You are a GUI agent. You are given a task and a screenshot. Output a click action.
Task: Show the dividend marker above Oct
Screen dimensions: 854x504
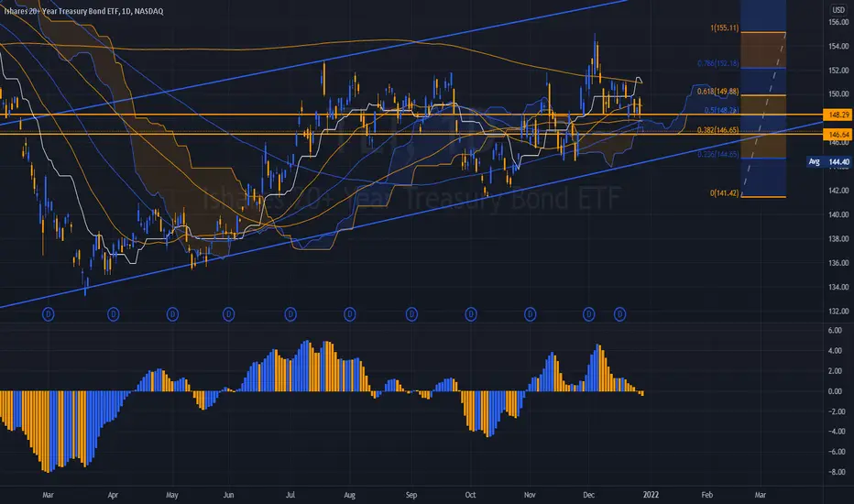(x=471, y=313)
